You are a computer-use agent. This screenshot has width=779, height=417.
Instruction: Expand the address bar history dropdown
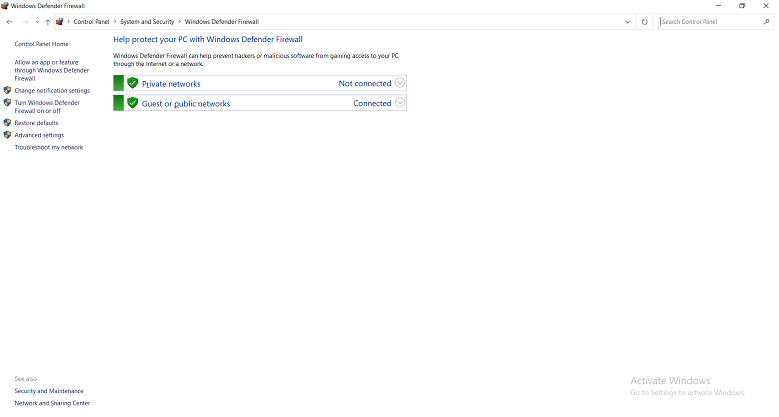(x=627, y=22)
